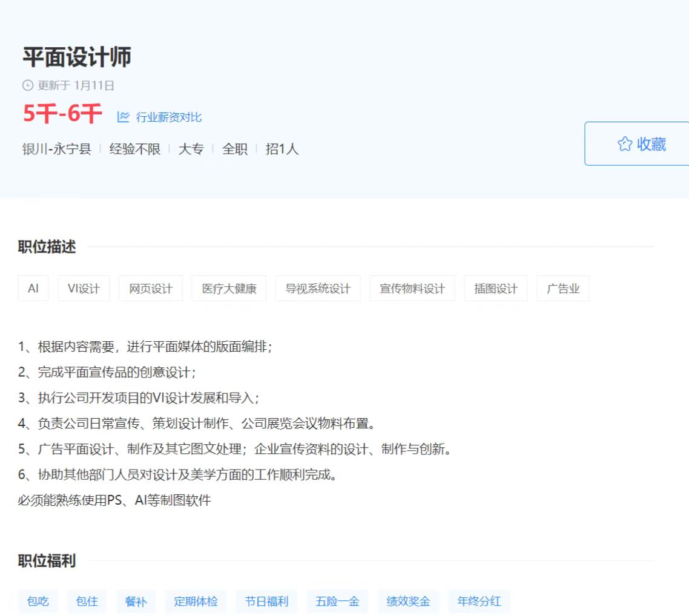Open the 行业薪资对比 link

[168, 117]
